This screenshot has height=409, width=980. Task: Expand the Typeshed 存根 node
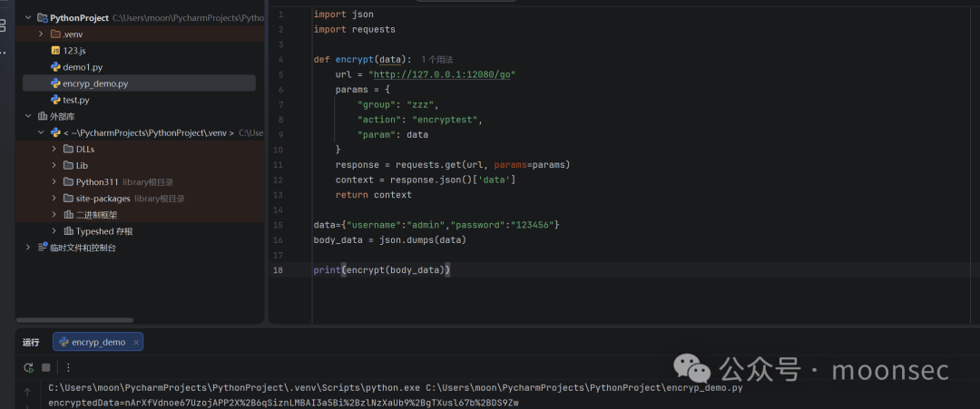point(54,231)
